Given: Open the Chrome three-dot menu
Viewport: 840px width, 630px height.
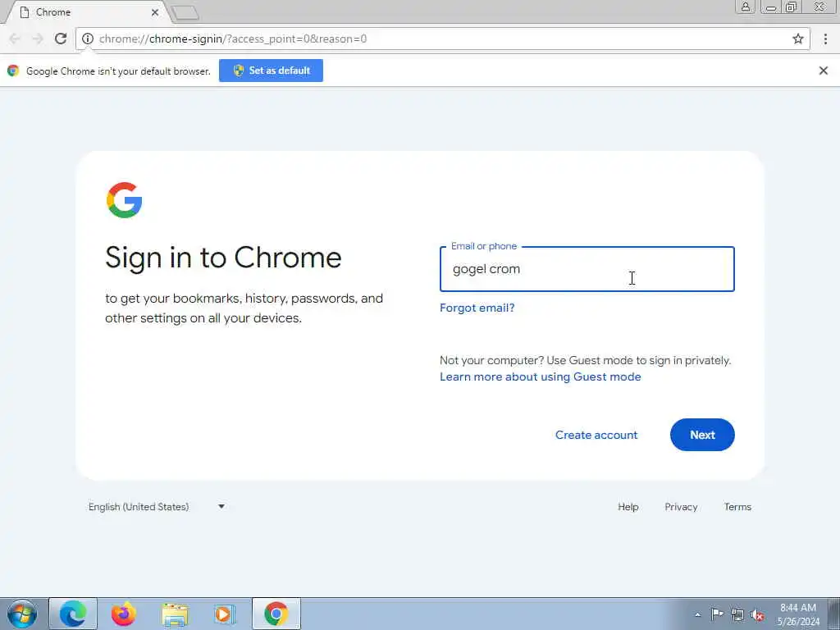Looking at the screenshot, I should coord(825,39).
